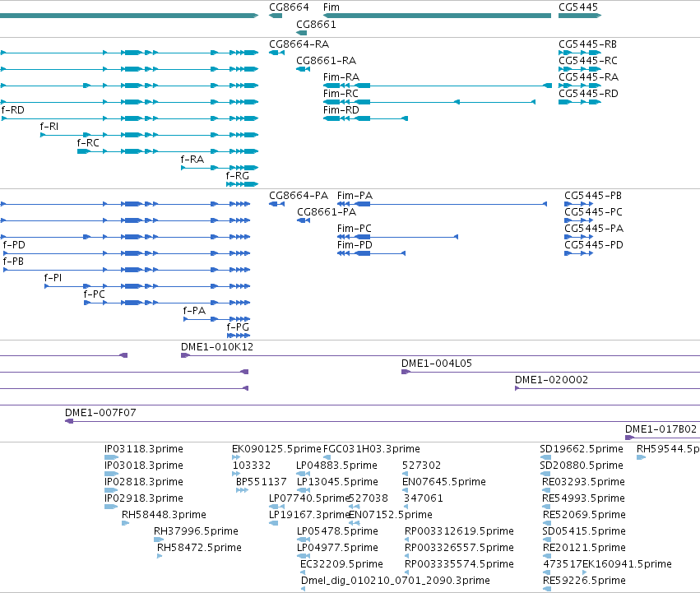Click the f-RG transcript label
Screen dimensions: 700x593
click(x=238, y=176)
